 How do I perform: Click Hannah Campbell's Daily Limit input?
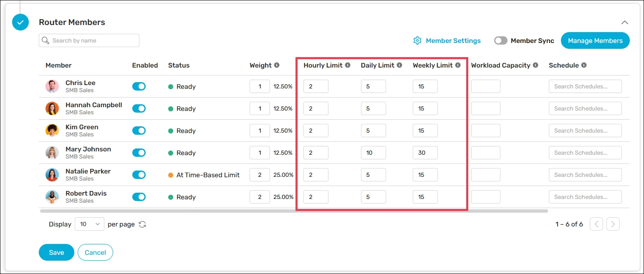click(374, 108)
